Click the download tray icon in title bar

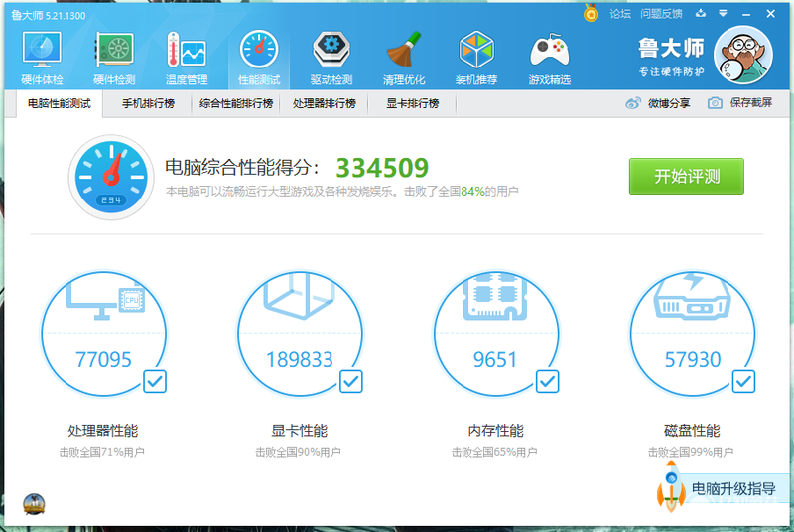click(x=701, y=14)
